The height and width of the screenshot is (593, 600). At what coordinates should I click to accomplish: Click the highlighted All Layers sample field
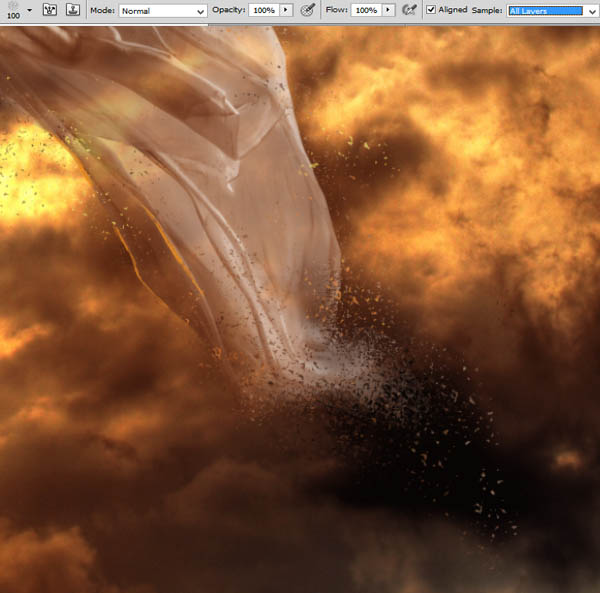[546, 11]
